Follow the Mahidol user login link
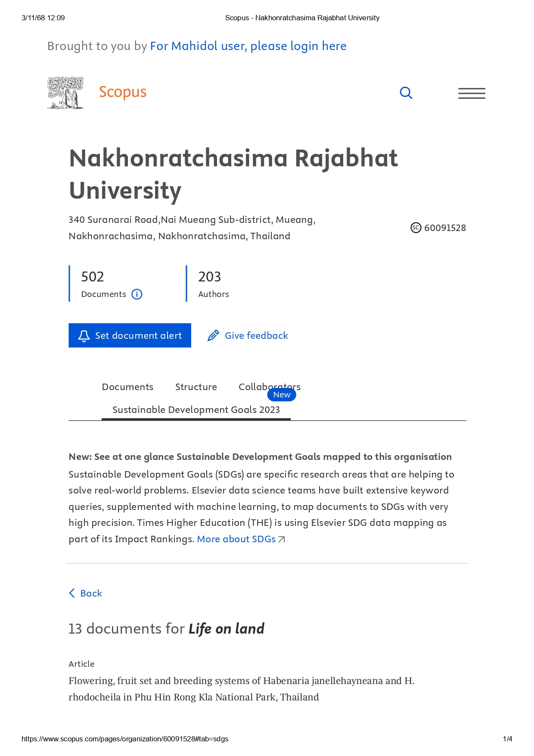Image resolution: width=534 pixels, height=756 pixels. [248, 46]
